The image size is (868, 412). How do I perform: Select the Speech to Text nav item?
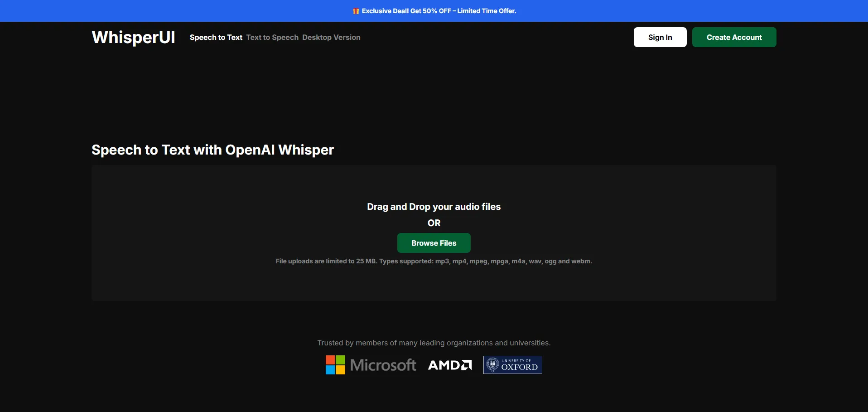(216, 38)
